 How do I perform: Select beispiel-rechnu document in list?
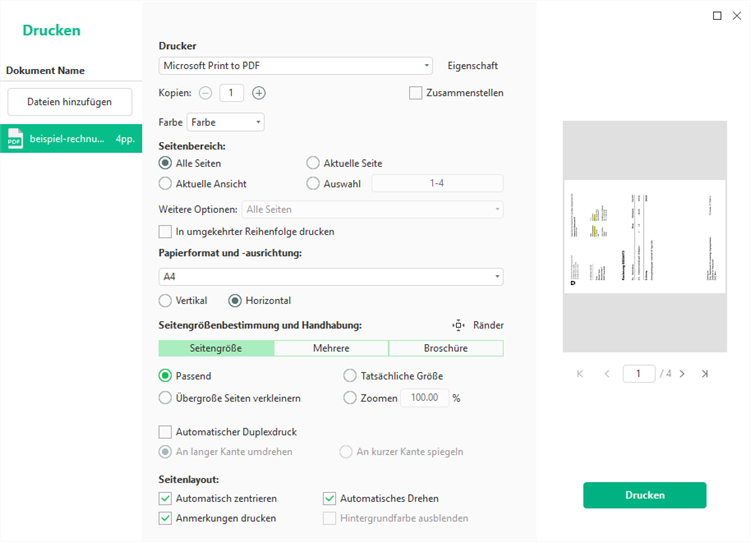(x=71, y=139)
